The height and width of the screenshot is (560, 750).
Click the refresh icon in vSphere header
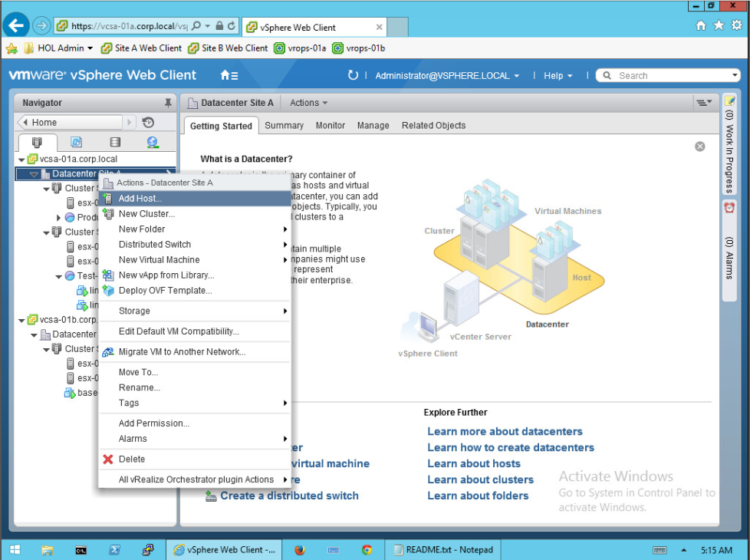tap(353, 75)
